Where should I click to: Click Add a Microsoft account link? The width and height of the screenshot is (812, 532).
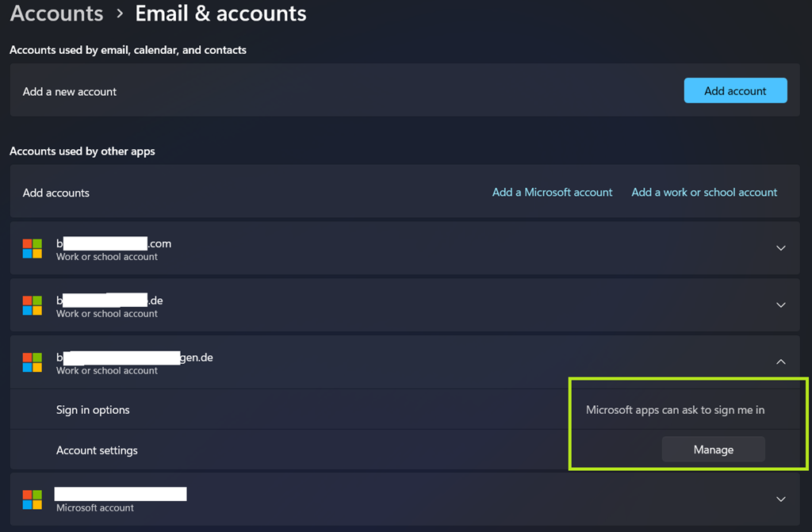(x=552, y=193)
